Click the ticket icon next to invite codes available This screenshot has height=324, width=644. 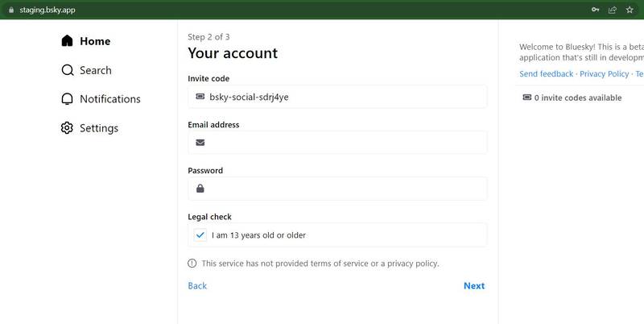527,98
